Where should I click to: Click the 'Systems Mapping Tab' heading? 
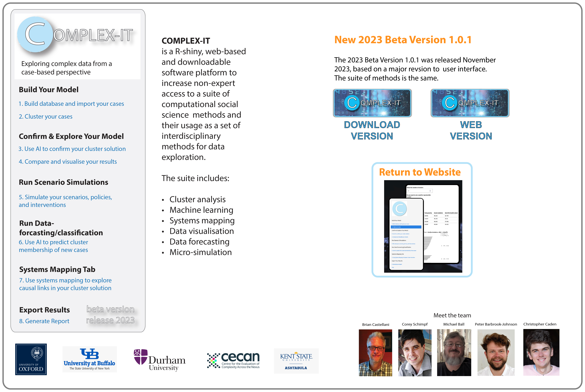(x=57, y=270)
